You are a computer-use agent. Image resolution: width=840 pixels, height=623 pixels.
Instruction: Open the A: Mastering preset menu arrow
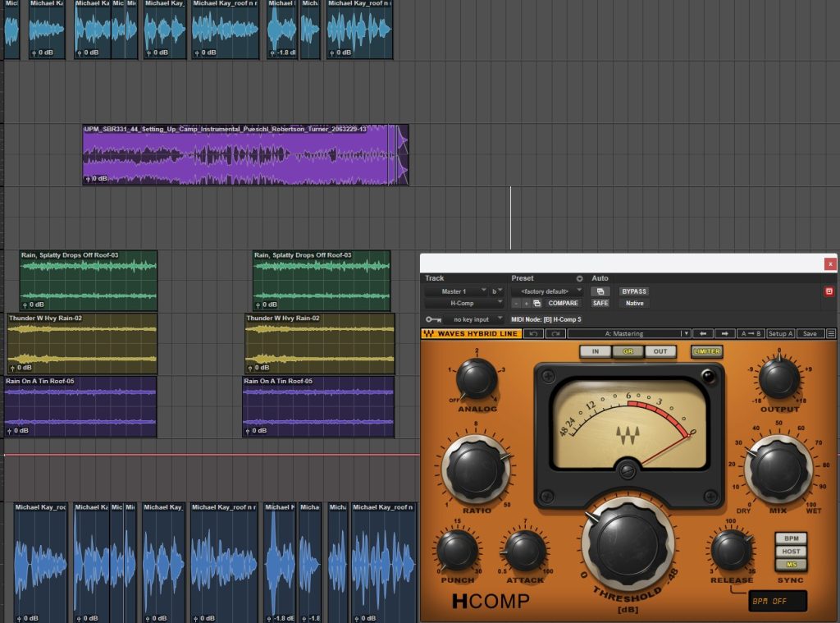(685, 333)
